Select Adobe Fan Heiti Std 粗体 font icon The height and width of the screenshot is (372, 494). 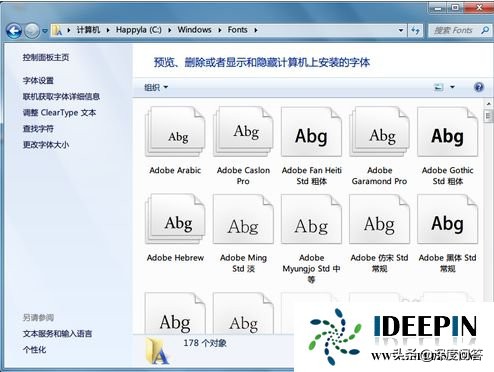(311, 132)
